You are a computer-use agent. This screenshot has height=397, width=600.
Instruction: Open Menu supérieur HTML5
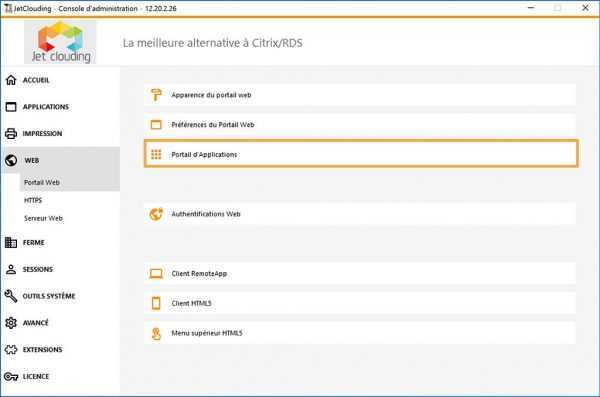(360, 333)
